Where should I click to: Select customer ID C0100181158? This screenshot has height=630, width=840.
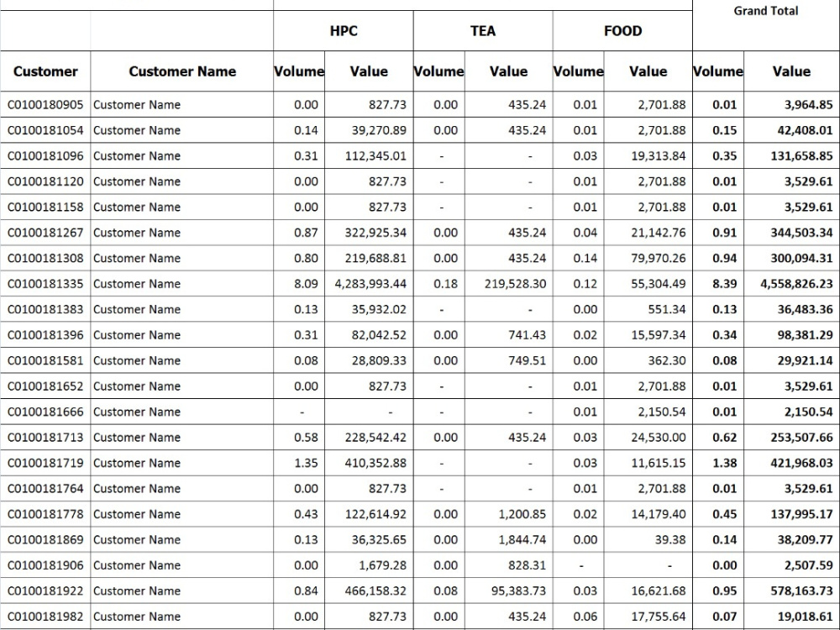point(45,207)
